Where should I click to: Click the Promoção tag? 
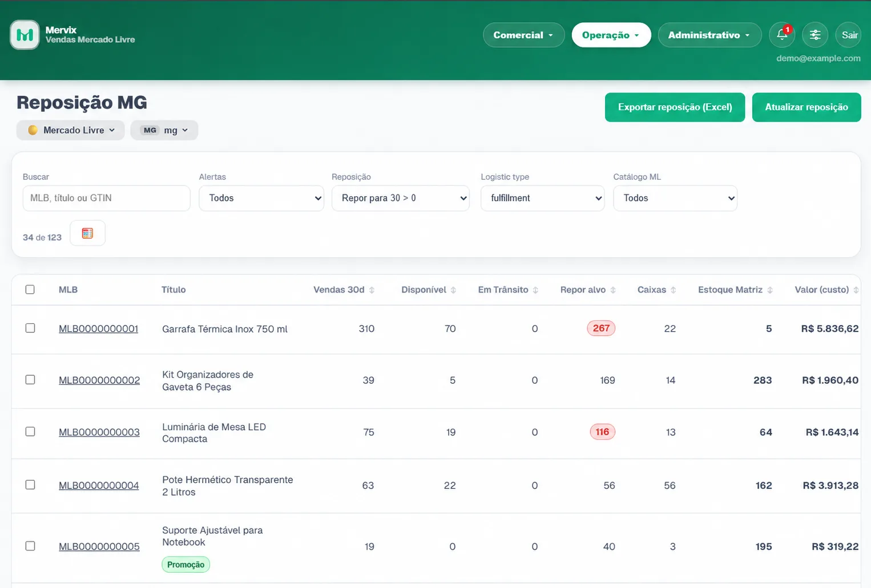click(186, 565)
